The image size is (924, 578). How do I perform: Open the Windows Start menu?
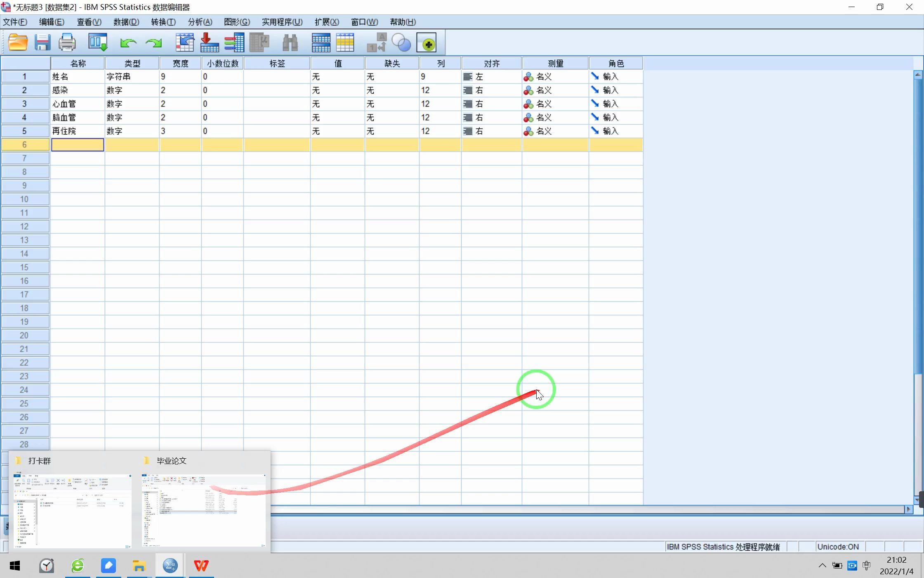[x=15, y=566]
